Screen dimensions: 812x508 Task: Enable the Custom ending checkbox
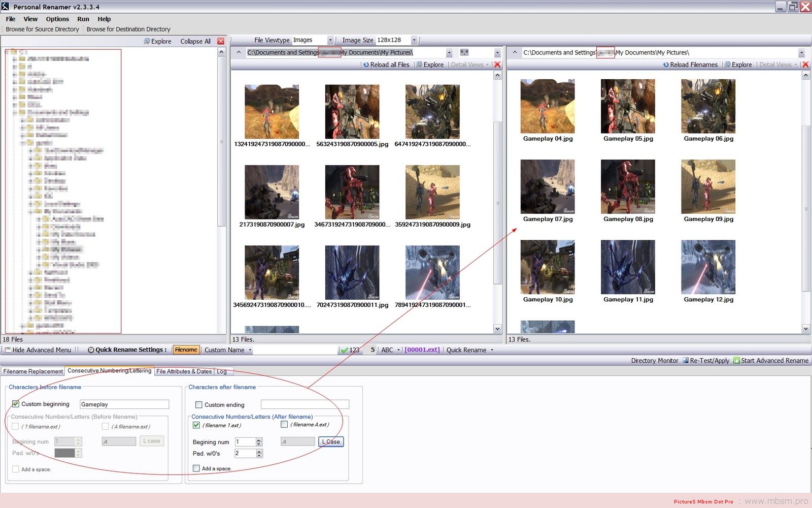(199, 405)
